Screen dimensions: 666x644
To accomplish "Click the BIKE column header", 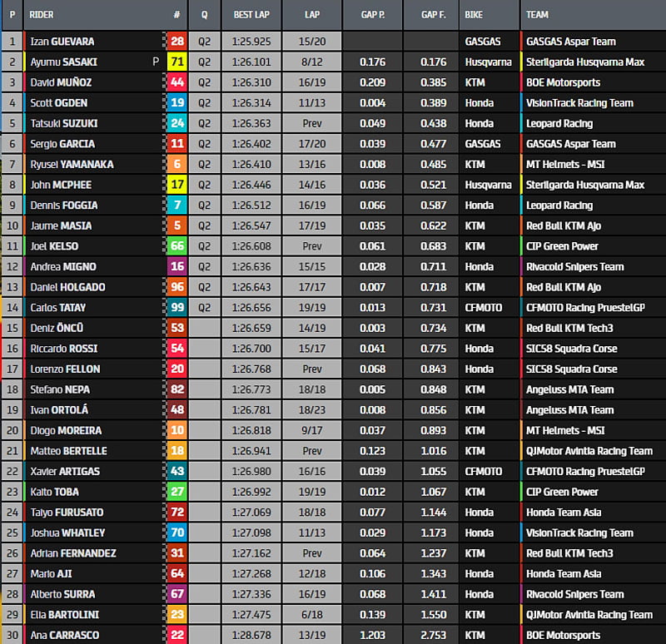I will [474, 15].
